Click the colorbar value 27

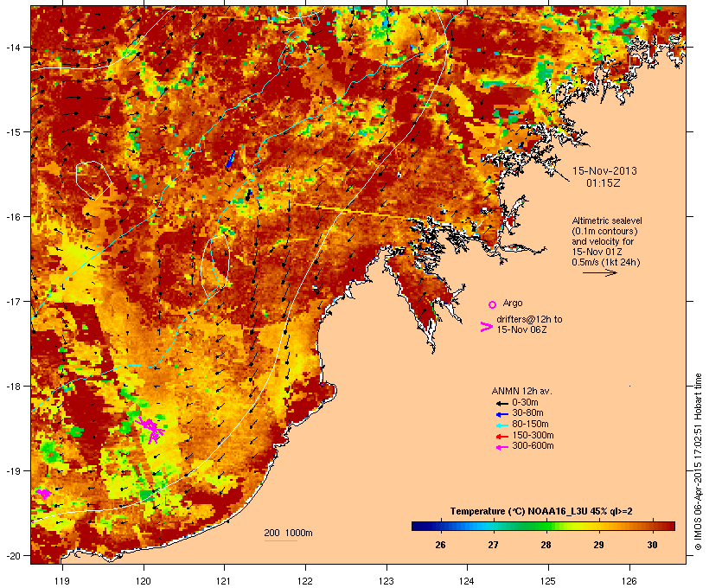click(x=493, y=545)
